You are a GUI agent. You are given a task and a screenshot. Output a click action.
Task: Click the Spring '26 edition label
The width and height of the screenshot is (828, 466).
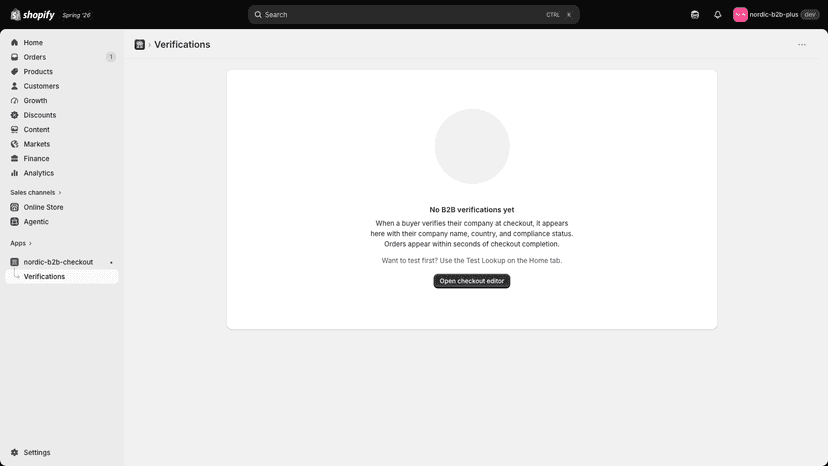tap(77, 15)
